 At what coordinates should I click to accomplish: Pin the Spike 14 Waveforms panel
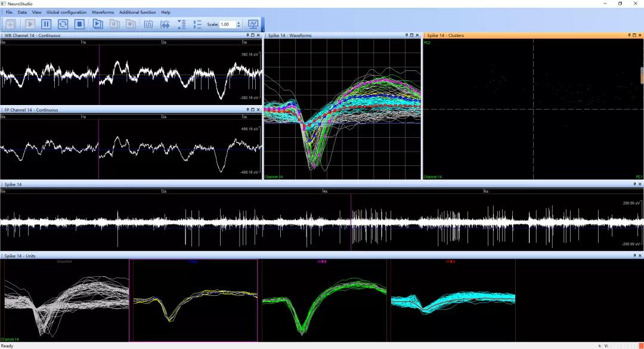point(407,35)
